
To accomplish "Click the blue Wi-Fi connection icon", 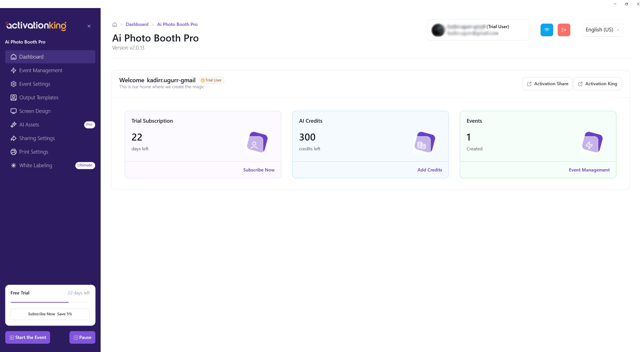I will (547, 30).
